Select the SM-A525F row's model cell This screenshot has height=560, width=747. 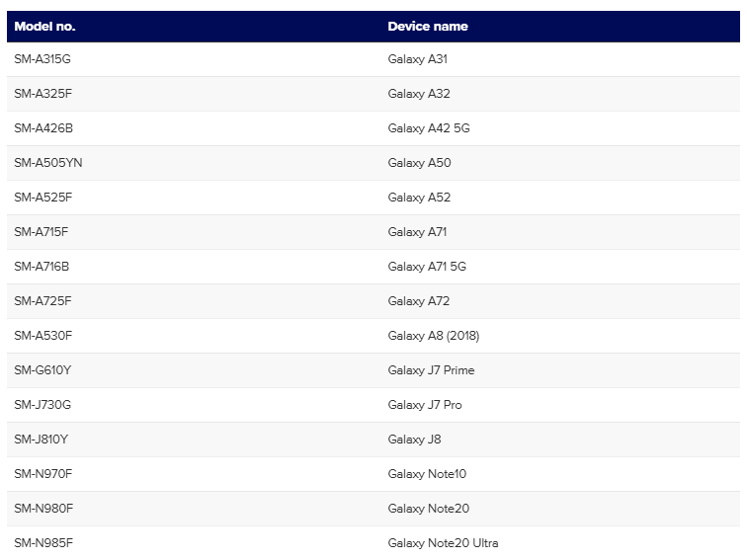click(42, 198)
